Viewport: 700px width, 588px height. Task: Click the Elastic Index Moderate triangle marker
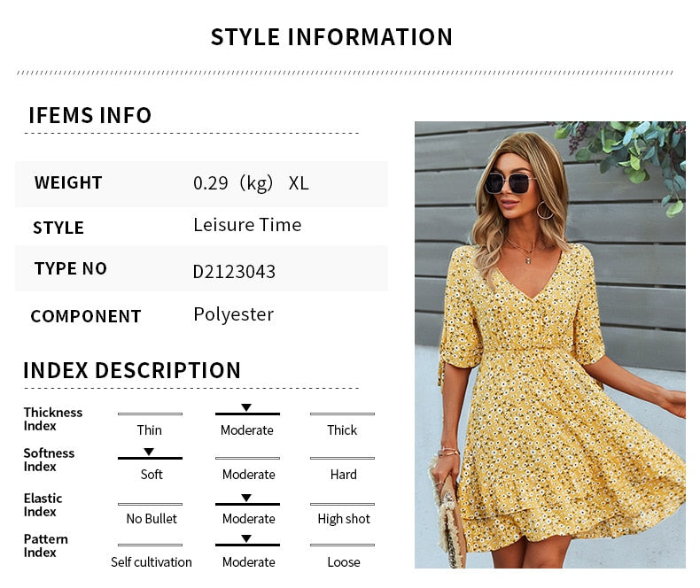click(x=246, y=498)
